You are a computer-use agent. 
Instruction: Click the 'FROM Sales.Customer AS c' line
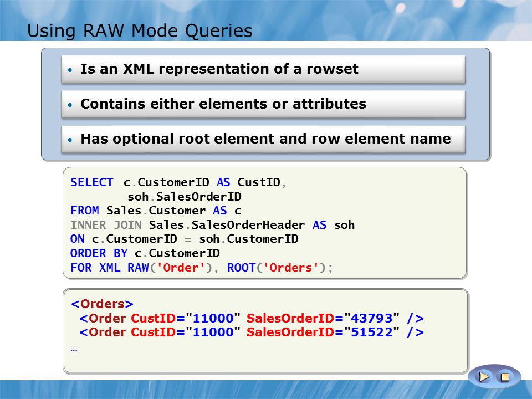[x=156, y=211]
